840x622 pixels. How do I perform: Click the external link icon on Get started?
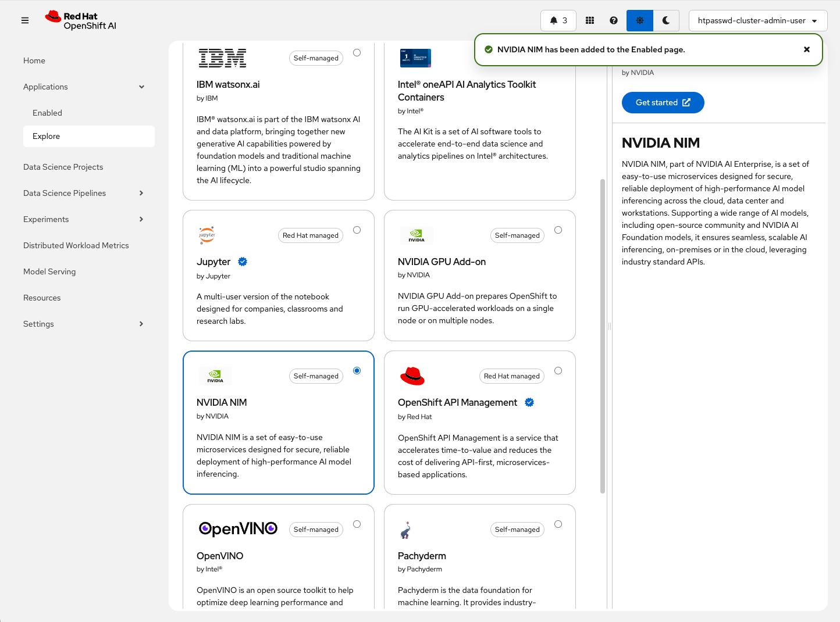point(686,102)
